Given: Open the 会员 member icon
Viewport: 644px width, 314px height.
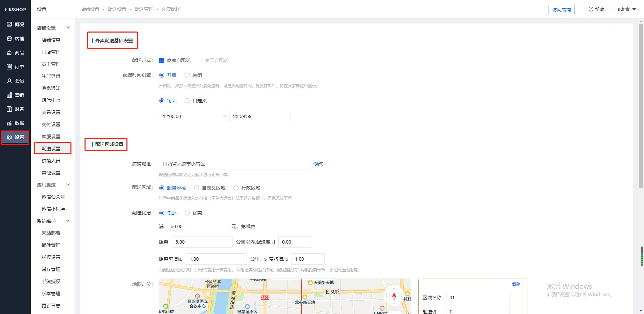Looking at the screenshot, I should pos(9,81).
